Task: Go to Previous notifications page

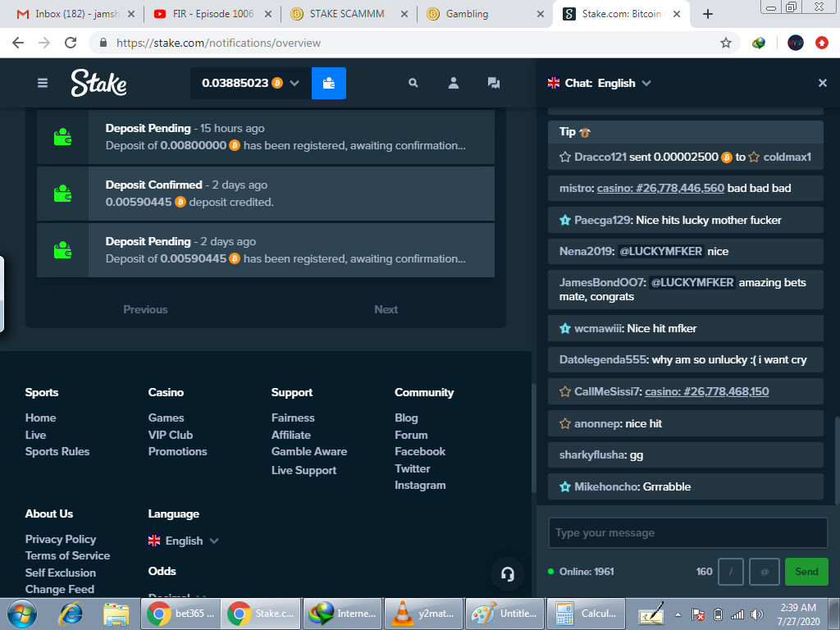Action: 145,309
